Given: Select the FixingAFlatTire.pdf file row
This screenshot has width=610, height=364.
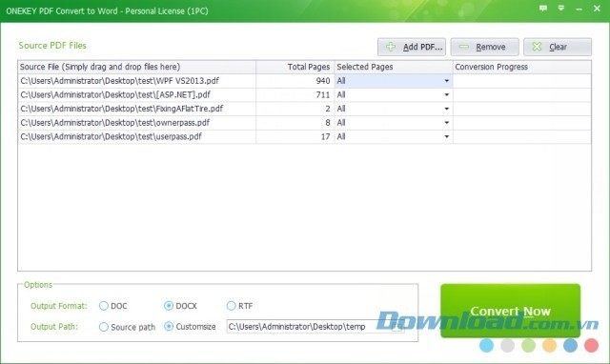Looking at the screenshot, I should coord(305,109).
